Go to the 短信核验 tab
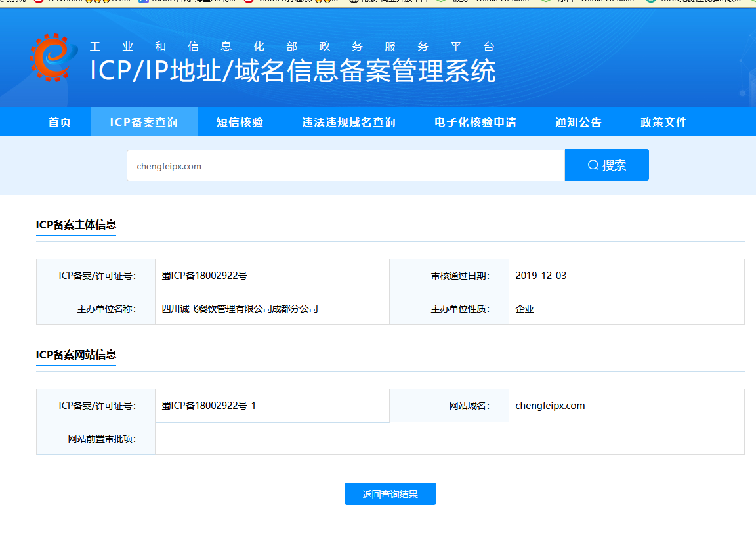The image size is (756, 543). click(x=240, y=122)
